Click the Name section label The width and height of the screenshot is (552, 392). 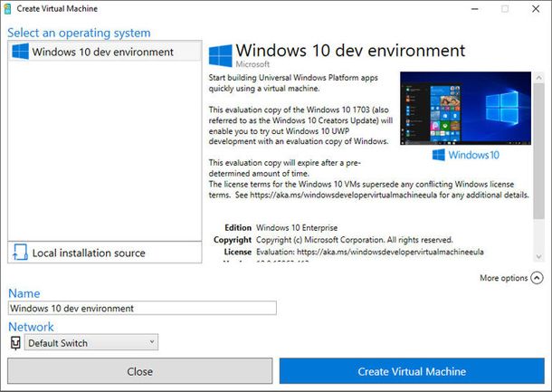24,293
